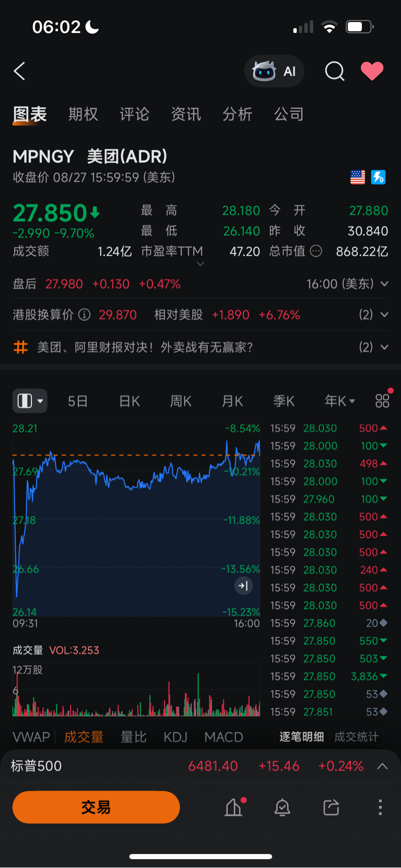Open the chart grid settings icon

click(382, 400)
